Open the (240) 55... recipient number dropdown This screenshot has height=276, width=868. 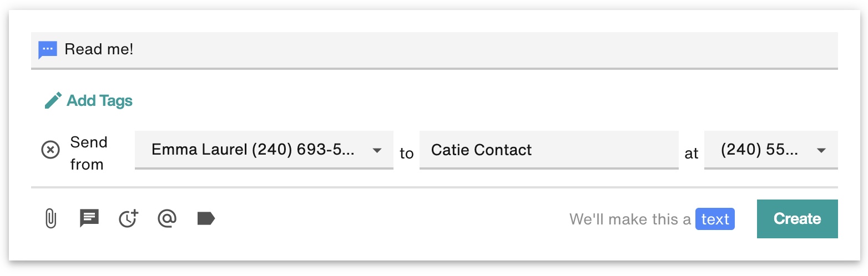tap(771, 150)
